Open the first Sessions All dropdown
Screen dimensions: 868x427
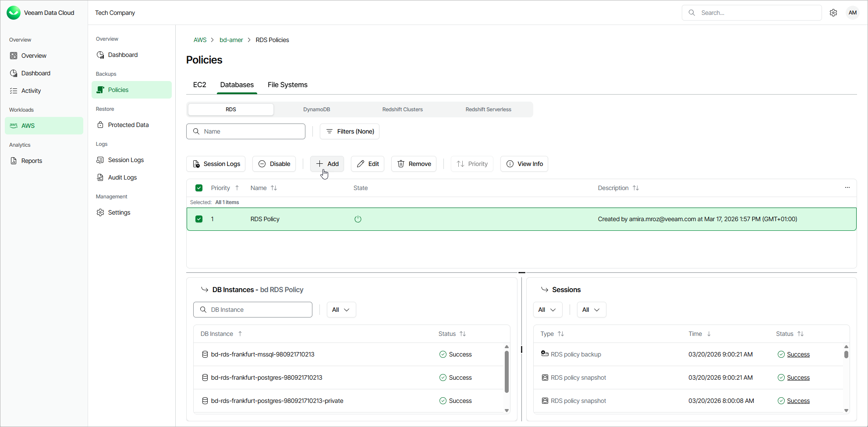[x=548, y=310]
